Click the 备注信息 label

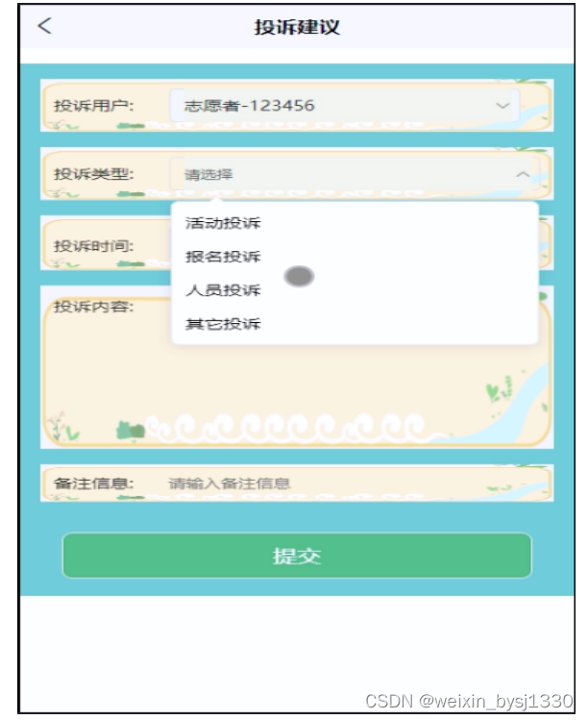pos(94,484)
